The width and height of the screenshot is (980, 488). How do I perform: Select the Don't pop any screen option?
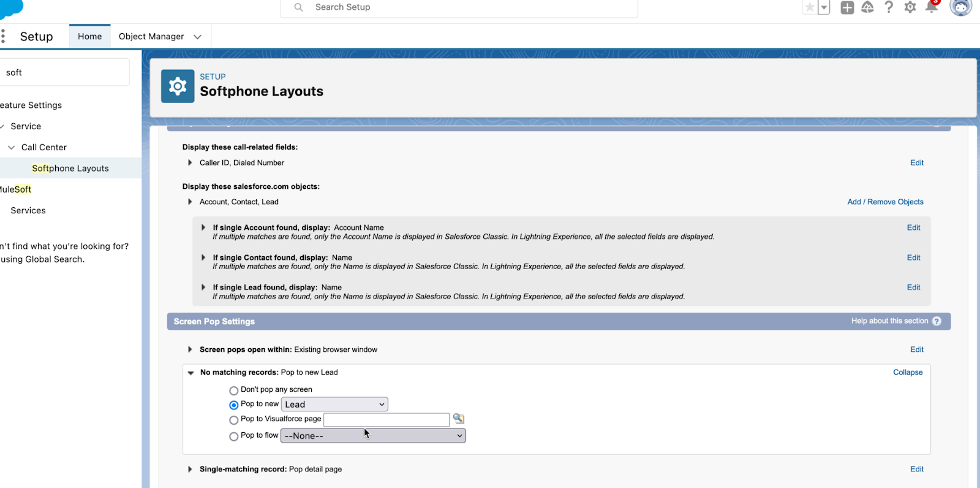pos(233,391)
